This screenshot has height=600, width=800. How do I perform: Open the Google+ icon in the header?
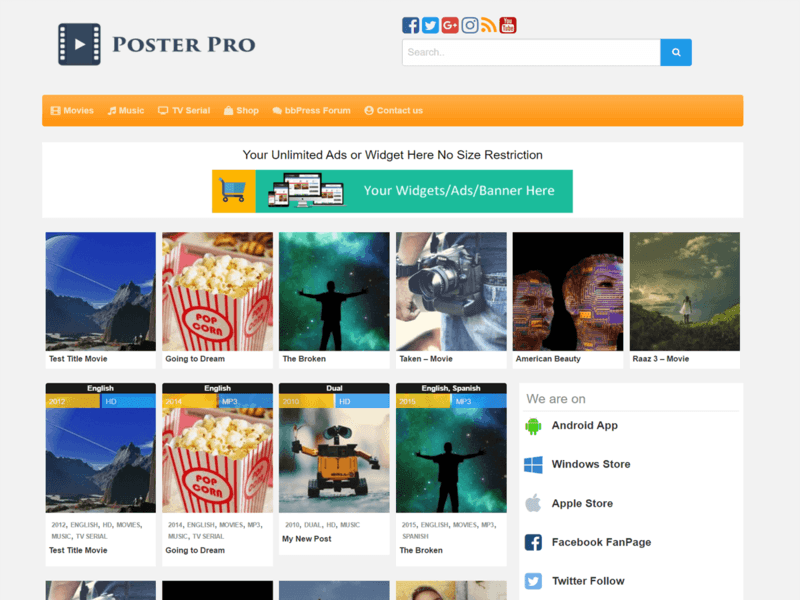(x=450, y=25)
